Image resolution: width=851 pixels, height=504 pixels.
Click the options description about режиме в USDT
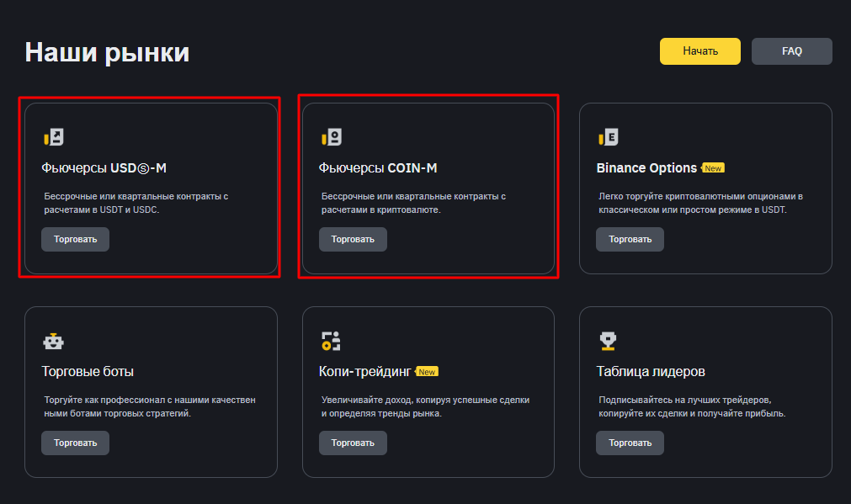pyautogui.click(x=700, y=203)
